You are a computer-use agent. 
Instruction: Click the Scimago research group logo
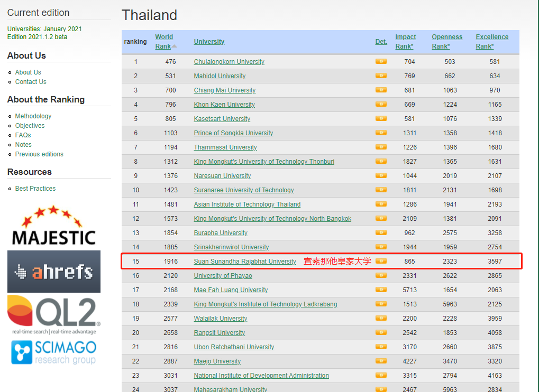click(53, 352)
